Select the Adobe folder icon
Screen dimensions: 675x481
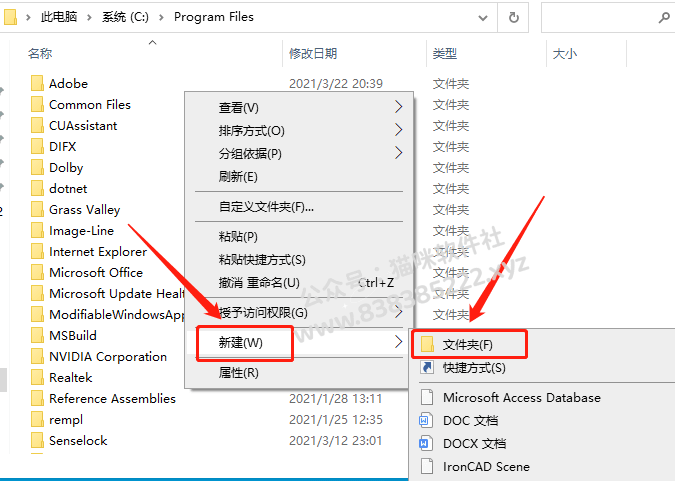37,83
